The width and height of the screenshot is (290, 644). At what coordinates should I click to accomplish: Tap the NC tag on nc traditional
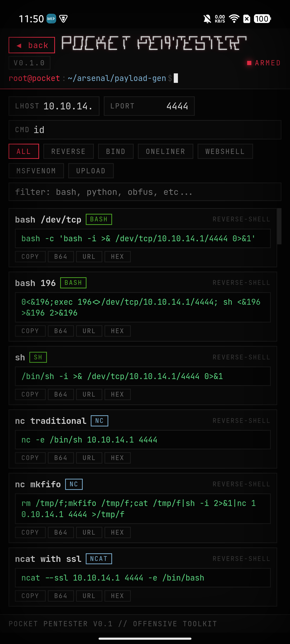pos(99,421)
